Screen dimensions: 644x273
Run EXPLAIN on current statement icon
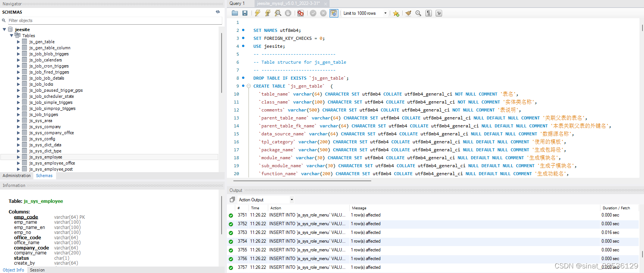click(x=278, y=13)
